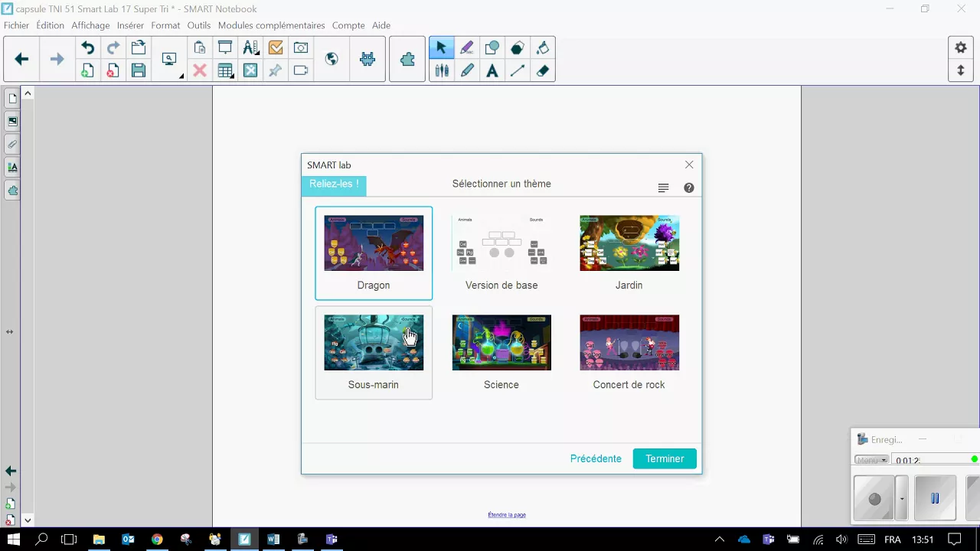Image resolution: width=980 pixels, height=551 pixels.
Task: Select the Jardin theme
Action: point(629,253)
